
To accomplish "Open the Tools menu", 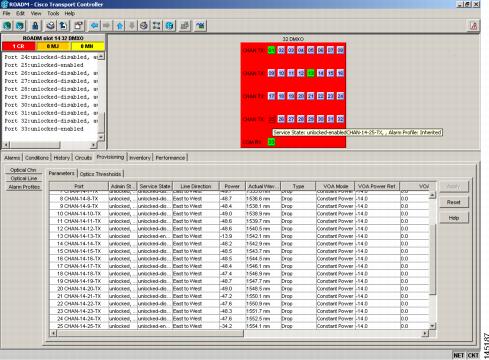I will coord(53,13).
